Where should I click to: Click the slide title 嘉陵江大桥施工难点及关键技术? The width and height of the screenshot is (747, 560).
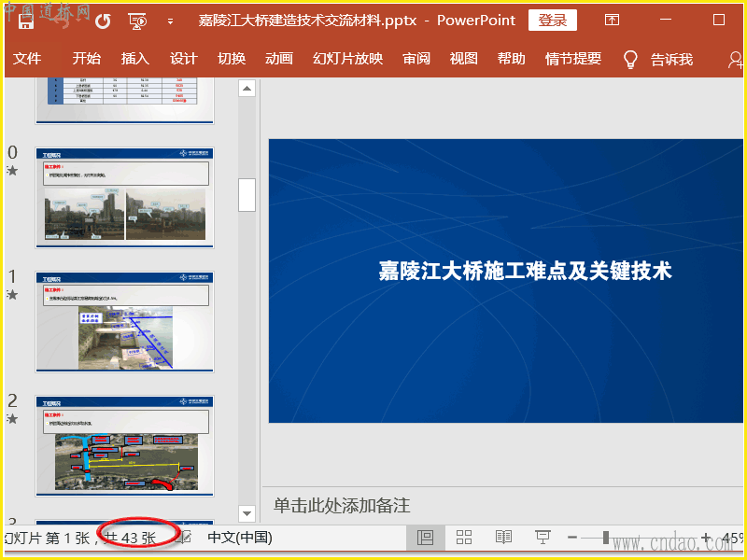coord(525,271)
